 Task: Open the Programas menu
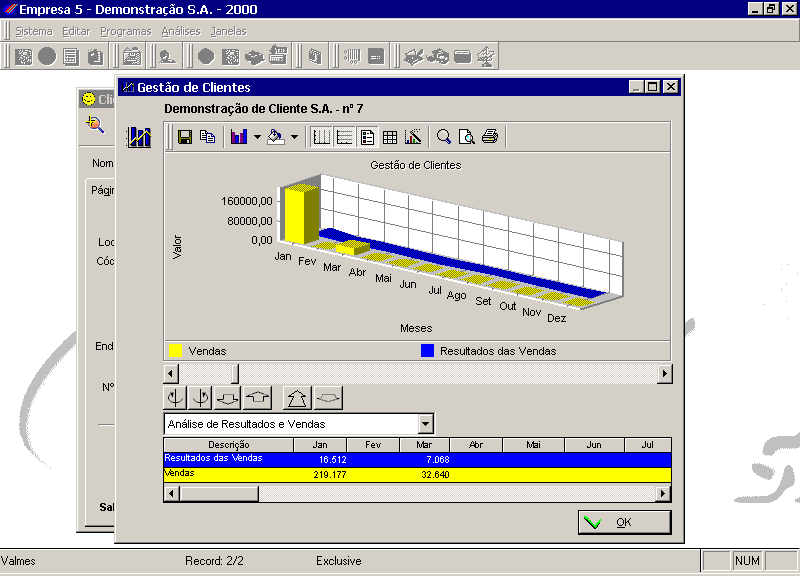pos(126,32)
